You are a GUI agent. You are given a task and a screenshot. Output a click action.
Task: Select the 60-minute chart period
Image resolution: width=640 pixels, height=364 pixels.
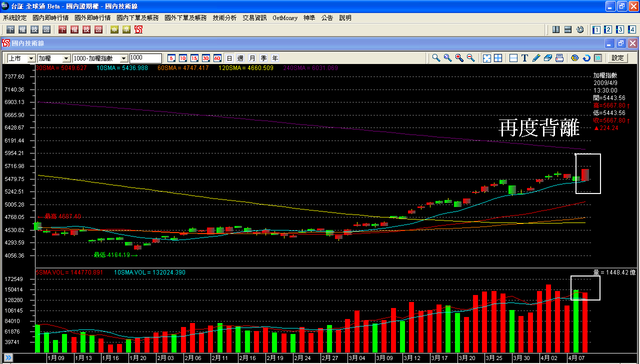(x=217, y=58)
